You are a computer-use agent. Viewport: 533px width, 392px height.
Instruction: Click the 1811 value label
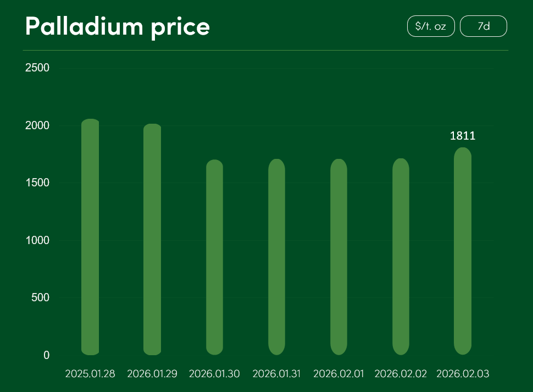tap(463, 136)
